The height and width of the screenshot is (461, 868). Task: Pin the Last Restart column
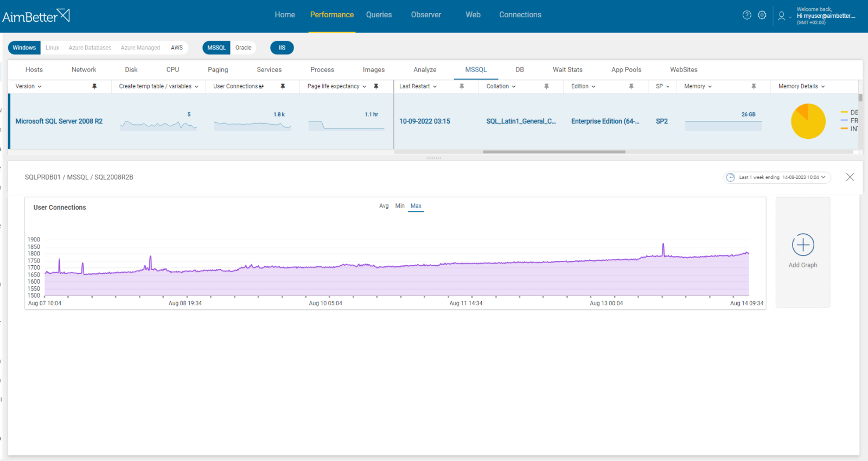click(462, 86)
